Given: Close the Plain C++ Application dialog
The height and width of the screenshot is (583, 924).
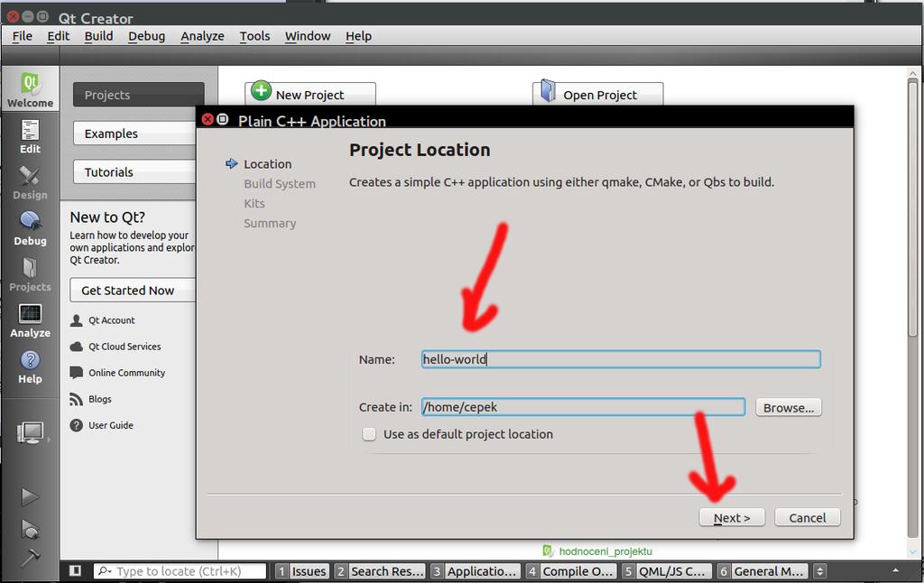Looking at the screenshot, I should (208, 119).
